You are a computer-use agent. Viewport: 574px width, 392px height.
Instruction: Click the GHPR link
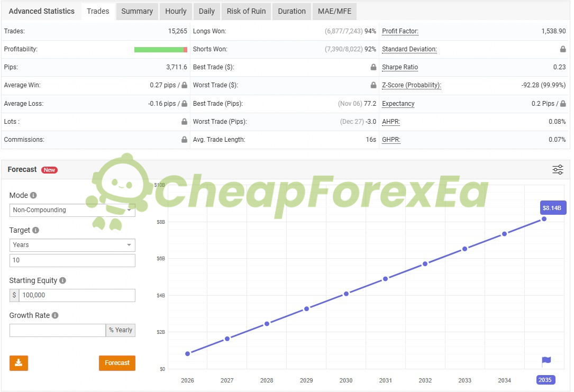[x=391, y=140]
